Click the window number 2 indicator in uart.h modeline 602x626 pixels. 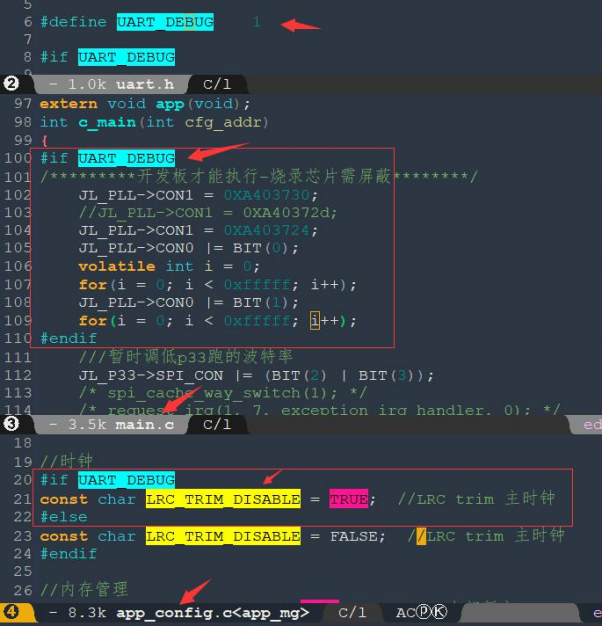(x=11, y=83)
